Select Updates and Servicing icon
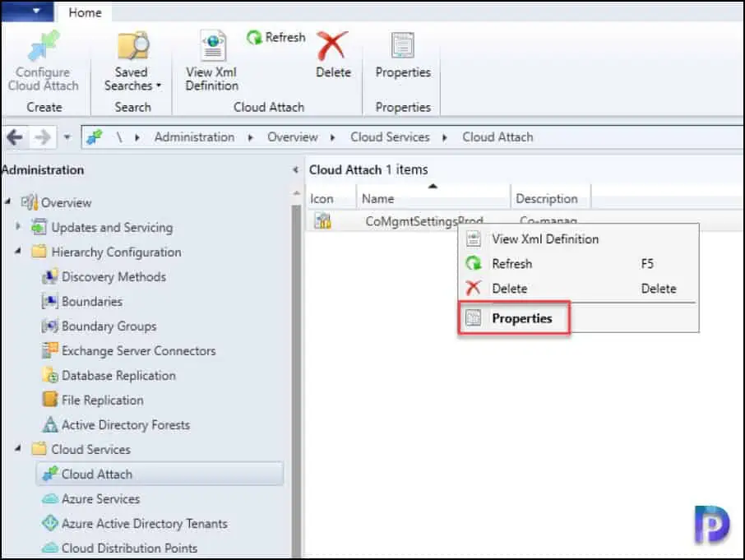 pos(39,227)
